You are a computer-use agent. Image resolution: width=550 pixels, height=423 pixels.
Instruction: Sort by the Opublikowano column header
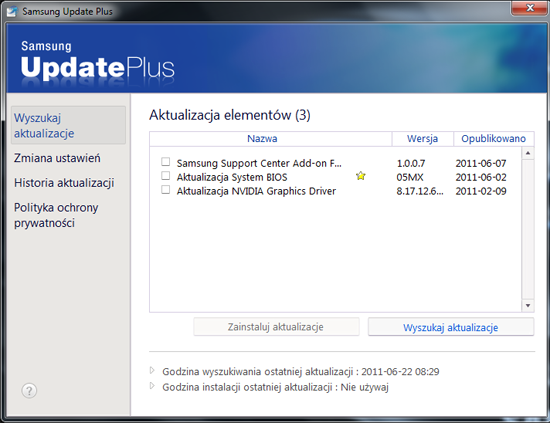point(494,139)
